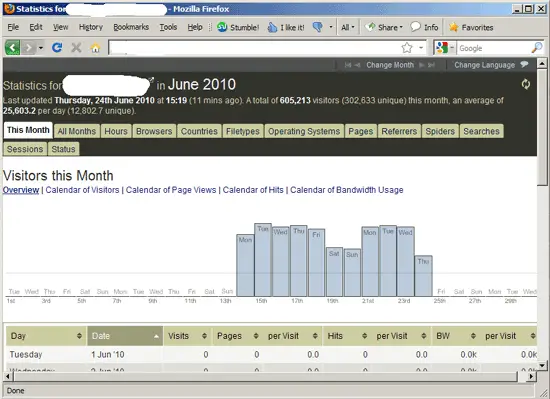
Task: Open the Share dropdown in StumbleUpon toolbar
Action: tap(384, 27)
